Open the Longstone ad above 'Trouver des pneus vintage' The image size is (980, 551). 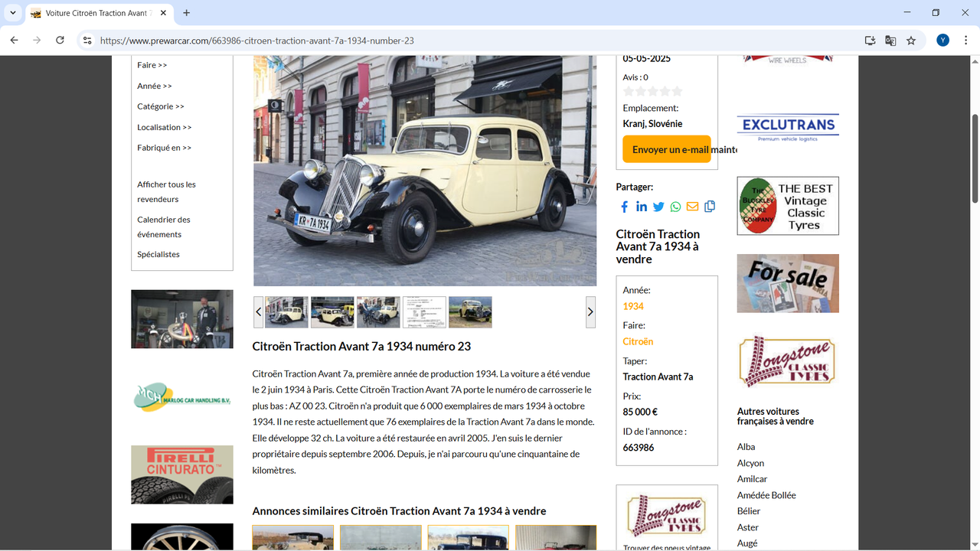coord(667,515)
